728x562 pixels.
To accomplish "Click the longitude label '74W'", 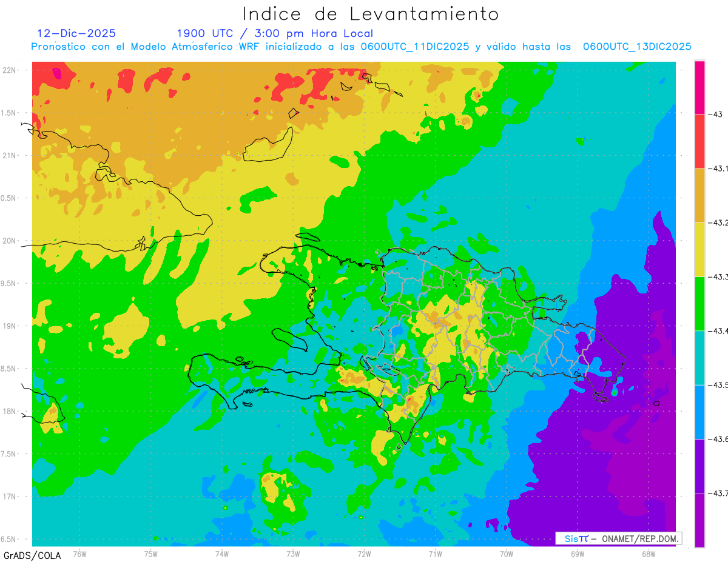I will 221,554.
